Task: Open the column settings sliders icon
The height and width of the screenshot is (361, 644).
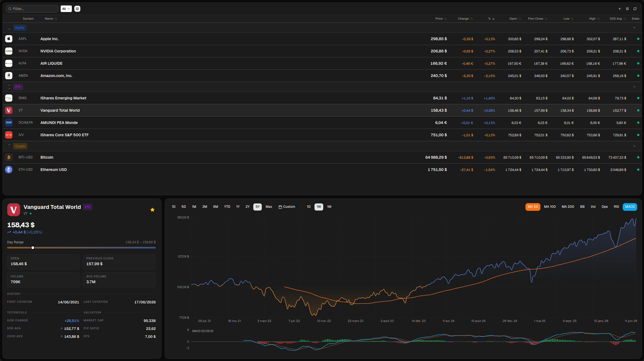Action: [x=627, y=9]
